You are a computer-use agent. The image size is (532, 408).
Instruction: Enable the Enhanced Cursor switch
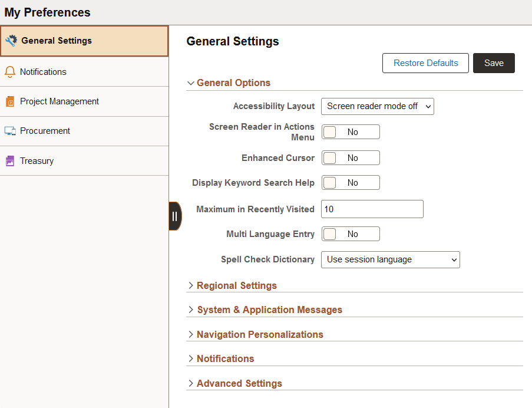click(x=350, y=158)
